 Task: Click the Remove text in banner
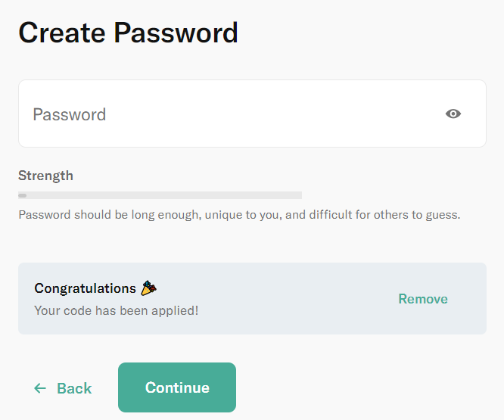pos(423,299)
